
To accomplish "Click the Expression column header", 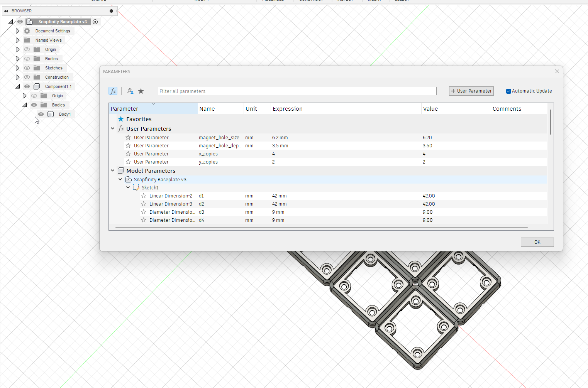I will pos(346,109).
